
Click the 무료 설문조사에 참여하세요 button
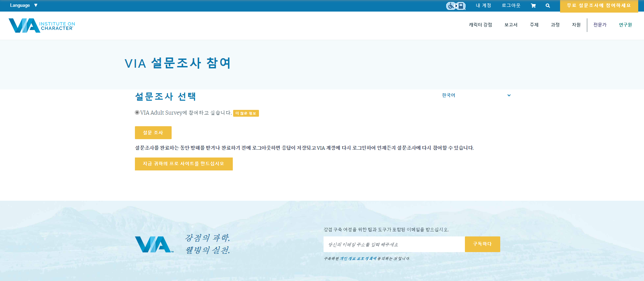pos(599,6)
